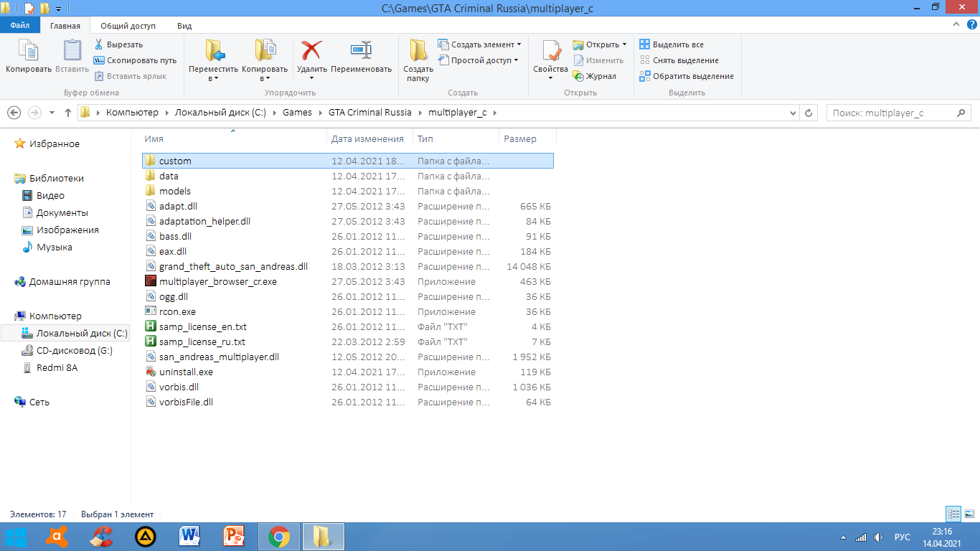The image size is (980, 551).
Task: Open CD drive (G:) in sidebar
Action: pos(67,350)
